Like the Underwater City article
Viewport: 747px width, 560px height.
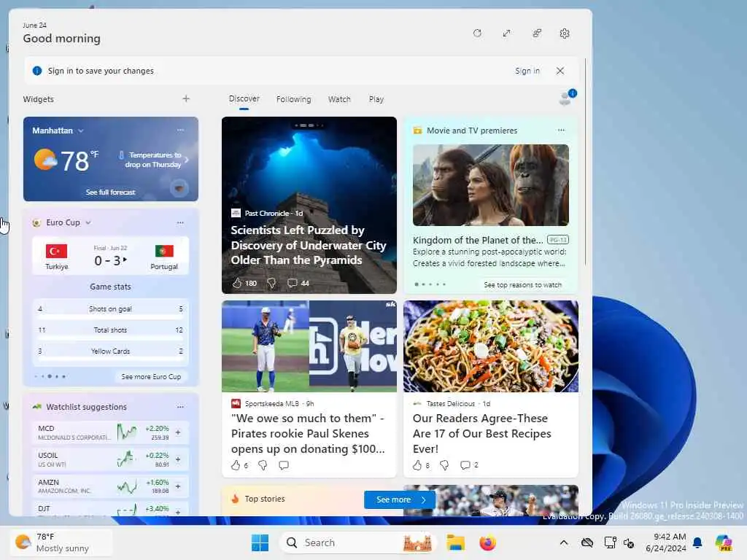point(237,283)
